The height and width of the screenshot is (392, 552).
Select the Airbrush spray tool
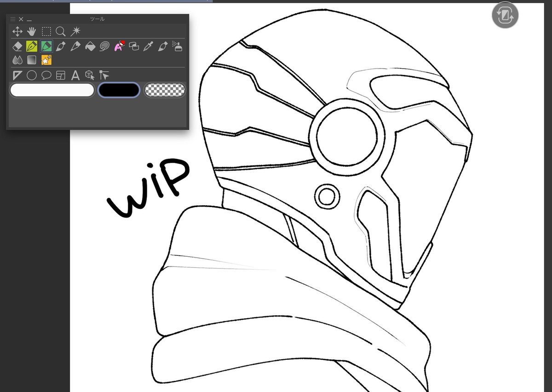[x=177, y=46]
